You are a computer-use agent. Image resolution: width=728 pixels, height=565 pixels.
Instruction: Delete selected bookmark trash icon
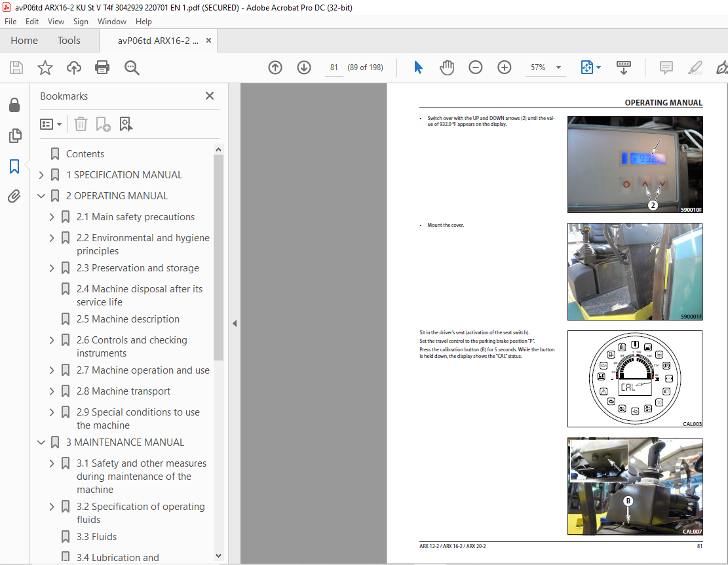click(81, 124)
